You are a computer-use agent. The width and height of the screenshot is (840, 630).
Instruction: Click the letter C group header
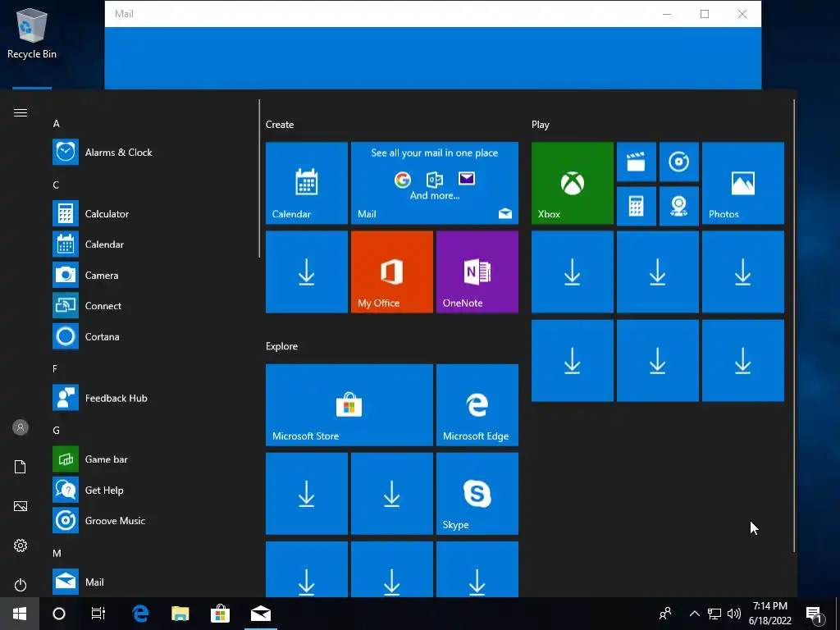tap(56, 185)
